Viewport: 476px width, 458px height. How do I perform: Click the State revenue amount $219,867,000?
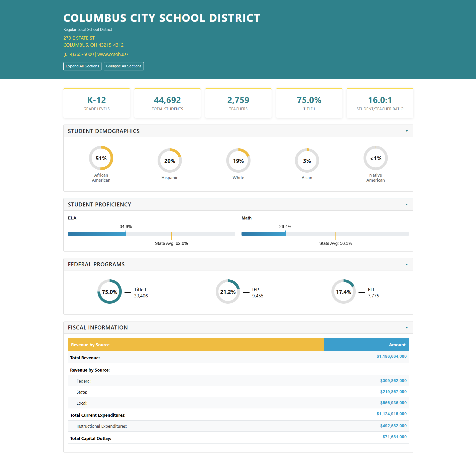click(393, 392)
